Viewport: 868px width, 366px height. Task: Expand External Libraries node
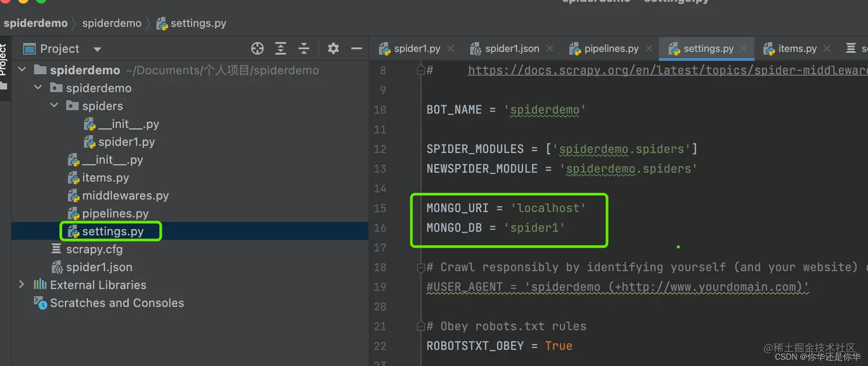pyautogui.click(x=22, y=285)
